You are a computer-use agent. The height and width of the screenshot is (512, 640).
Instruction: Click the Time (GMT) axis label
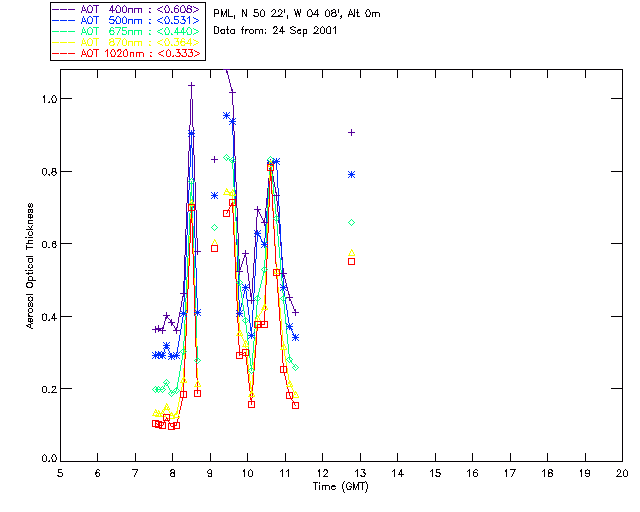340,487
